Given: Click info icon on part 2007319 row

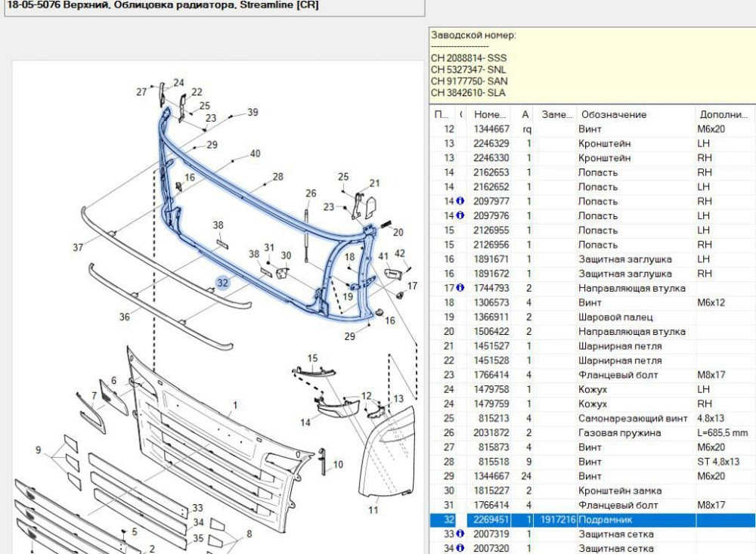Looking at the screenshot, I should pos(460,534).
